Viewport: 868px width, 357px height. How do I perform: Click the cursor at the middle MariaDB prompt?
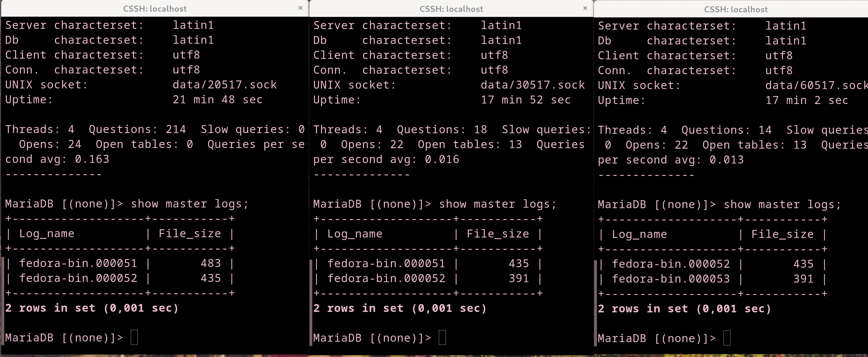(x=442, y=338)
